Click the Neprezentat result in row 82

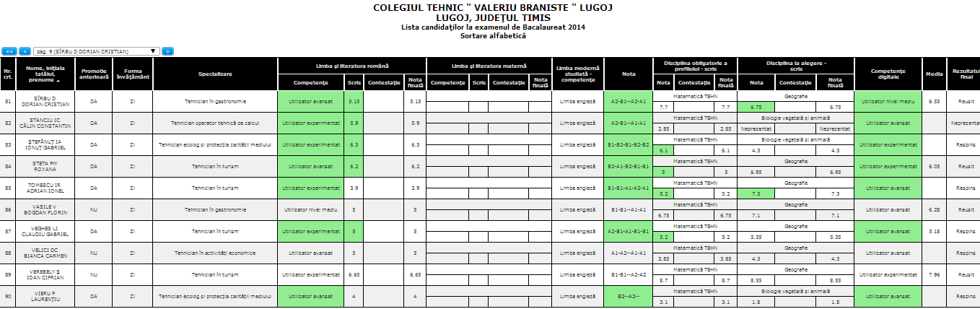pyautogui.click(x=965, y=123)
